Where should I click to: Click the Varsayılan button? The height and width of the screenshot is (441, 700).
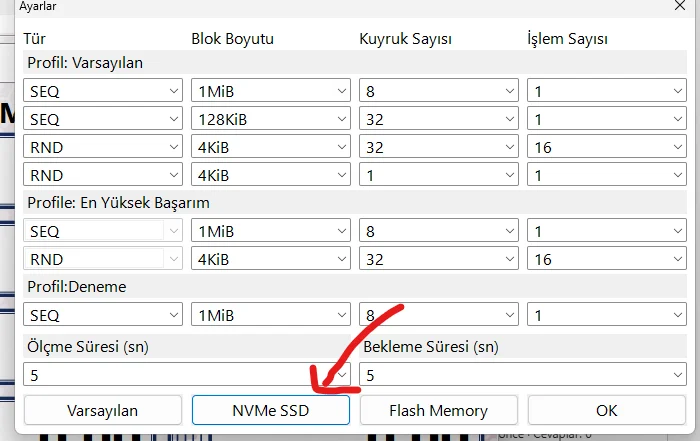(102, 410)
